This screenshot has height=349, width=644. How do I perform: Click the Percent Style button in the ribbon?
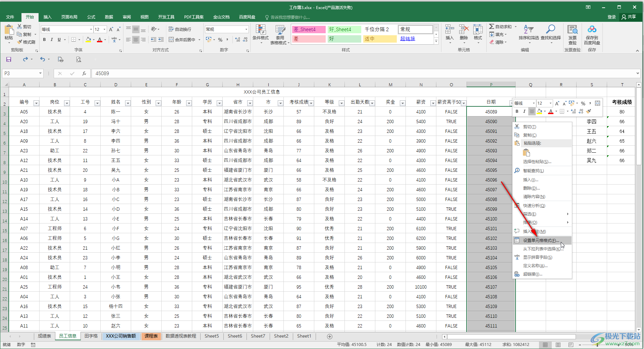(220, 40)
